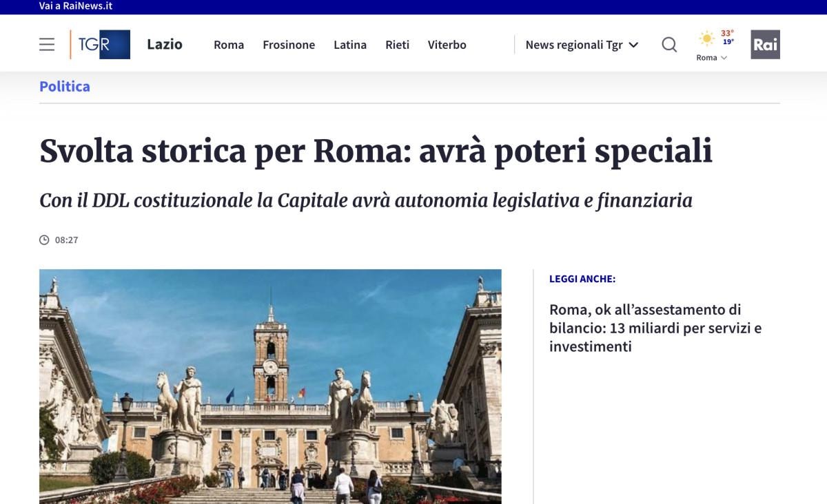The height and width of the screenshot is (504, 827).
Task: Open search with the magnifier icon
Action: [668, 45]
